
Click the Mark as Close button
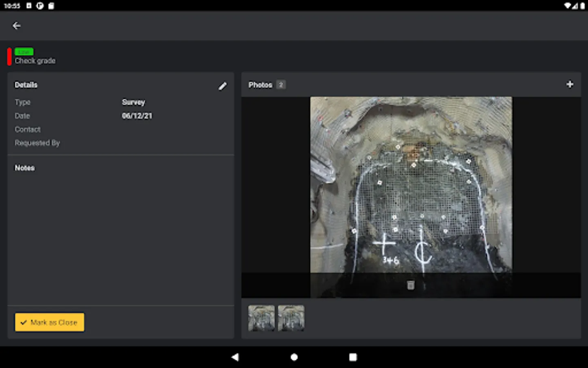click(x=50, y=322)
